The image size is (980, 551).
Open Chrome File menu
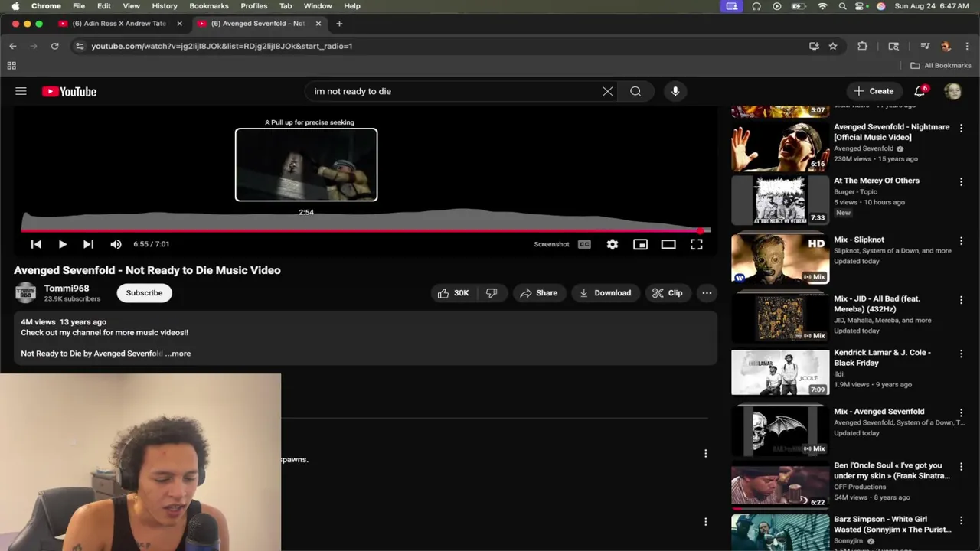pyautogui.click(x=79, y=5)
